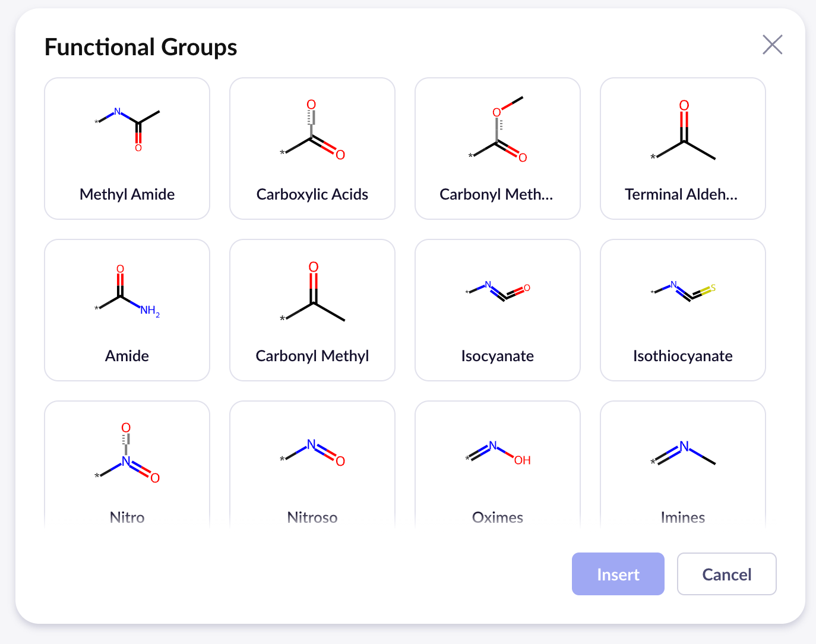Click the Nitroso structure icon

(x=312, y=453)
